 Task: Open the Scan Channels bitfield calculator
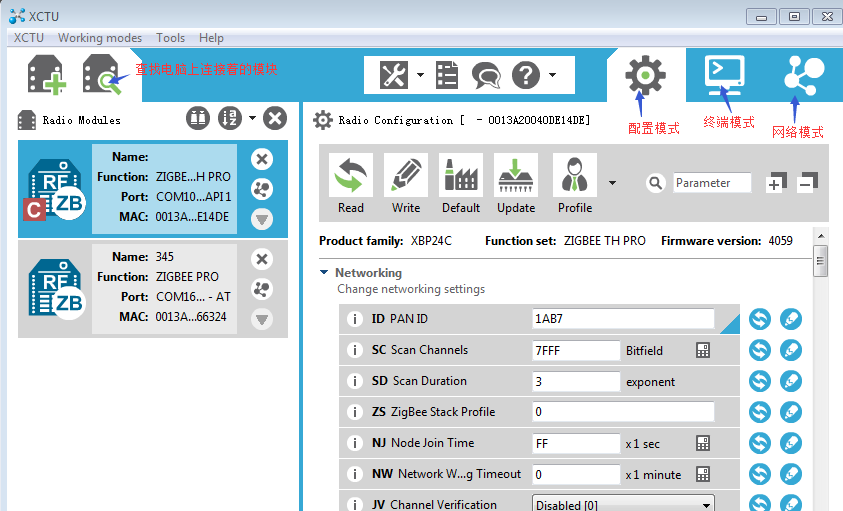click(703, 351)
